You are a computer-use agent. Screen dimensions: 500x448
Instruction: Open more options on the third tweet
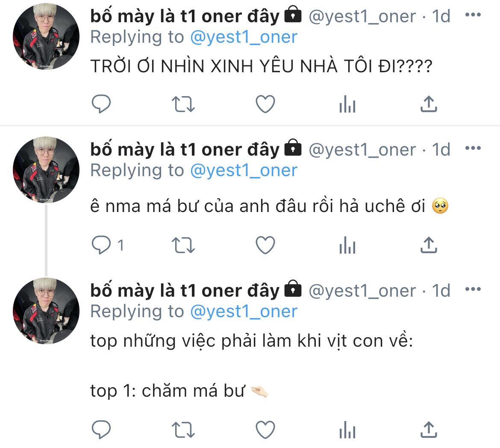pos(473,289)
